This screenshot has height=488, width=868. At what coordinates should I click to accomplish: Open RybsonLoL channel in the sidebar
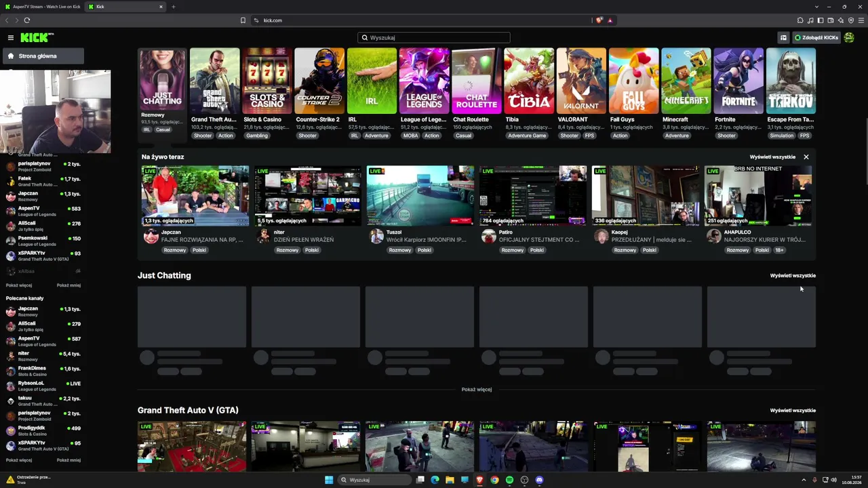(x=43, y=386)
